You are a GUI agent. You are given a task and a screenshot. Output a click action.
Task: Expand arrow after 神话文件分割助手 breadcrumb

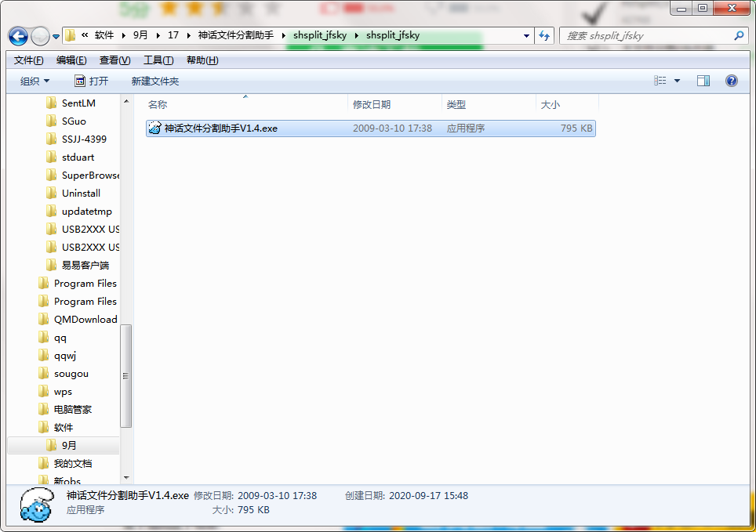[284, 36]
